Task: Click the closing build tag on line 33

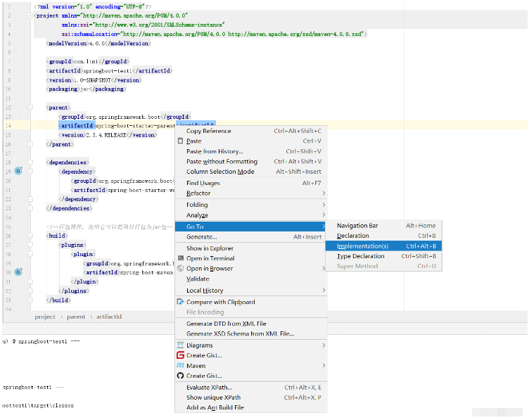Action: [58, 300]
